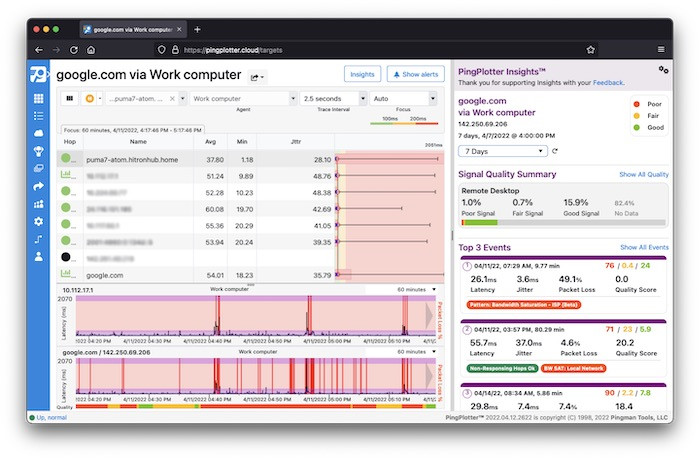Click the share arrow sidebar icon

click(39, 186)
